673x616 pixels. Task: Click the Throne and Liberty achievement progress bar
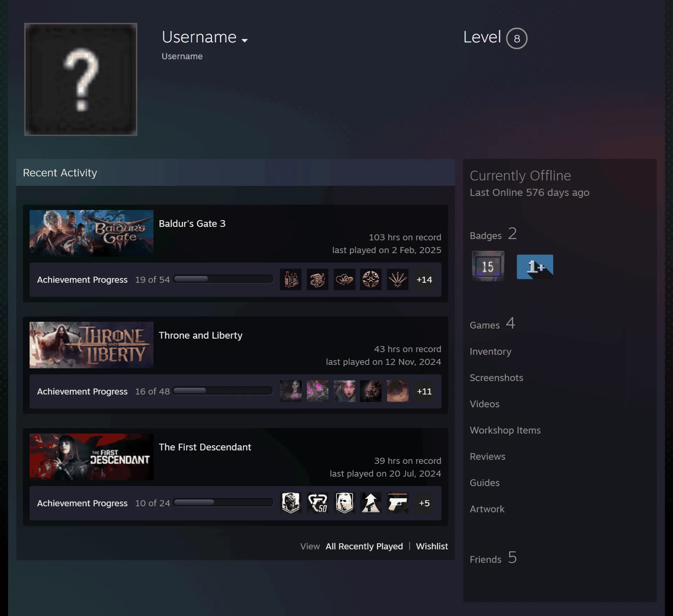223,391
